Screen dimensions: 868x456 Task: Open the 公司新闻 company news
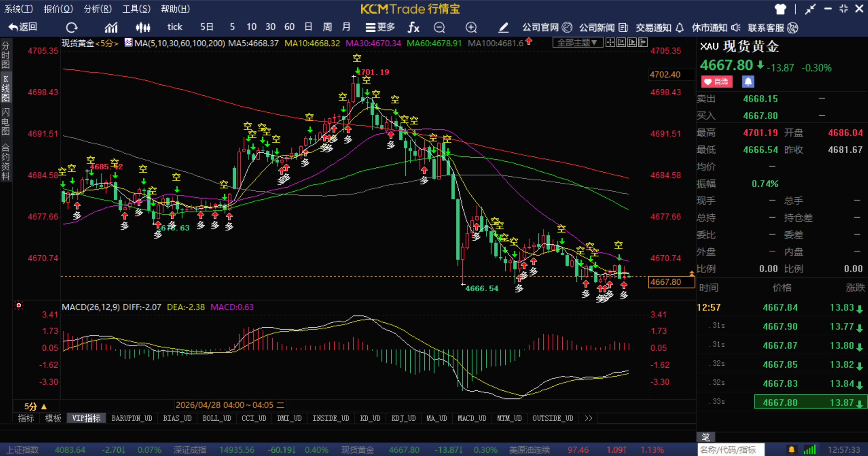tap(603, 28)
